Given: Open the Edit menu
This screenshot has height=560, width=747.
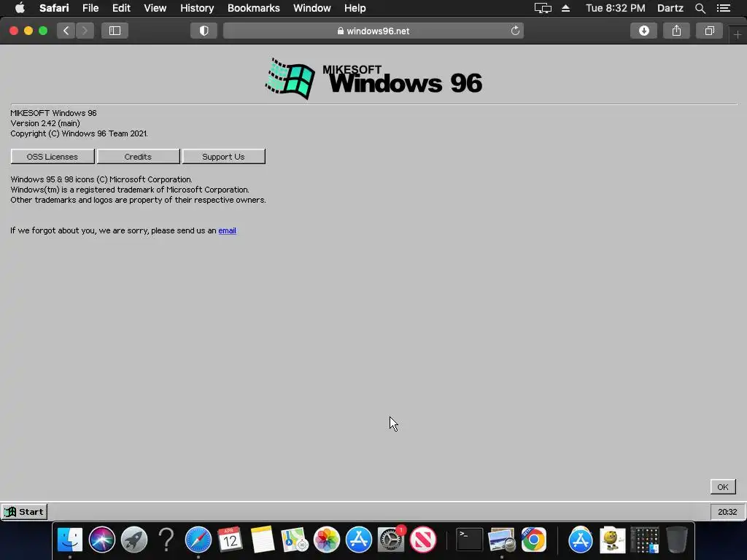Looking at the screenshot, I should click(x=121, y=8).
